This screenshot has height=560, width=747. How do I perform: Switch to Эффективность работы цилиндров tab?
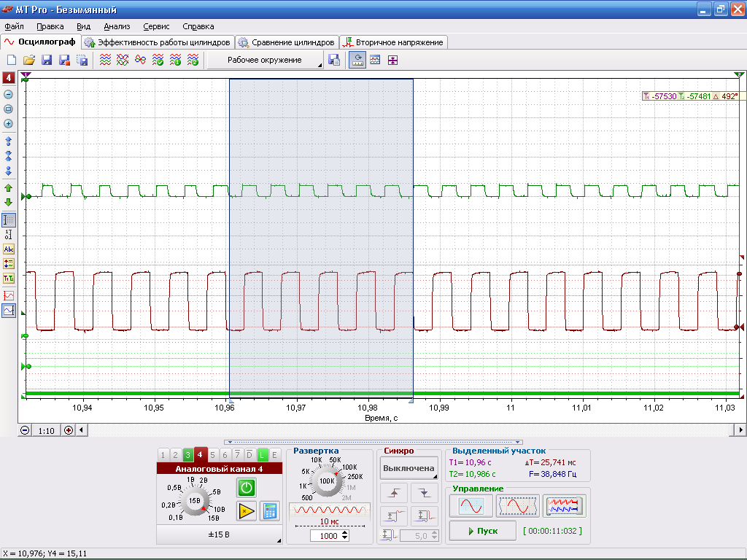(158, 42)
